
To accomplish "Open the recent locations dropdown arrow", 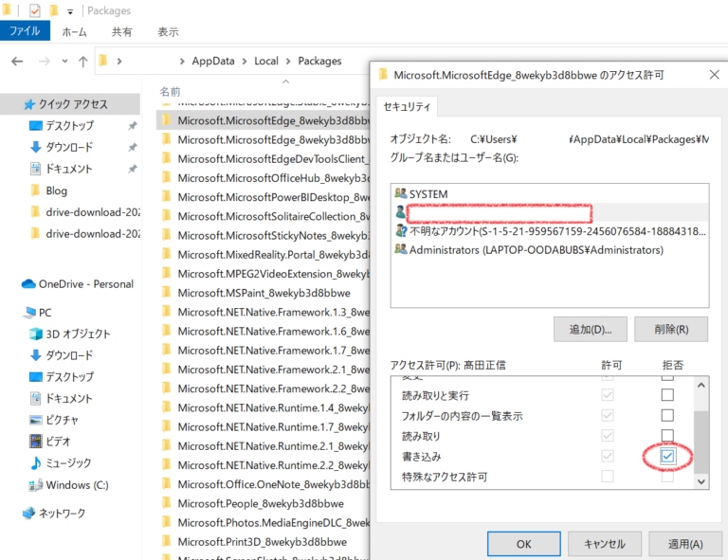I will (x=64, y=62).
